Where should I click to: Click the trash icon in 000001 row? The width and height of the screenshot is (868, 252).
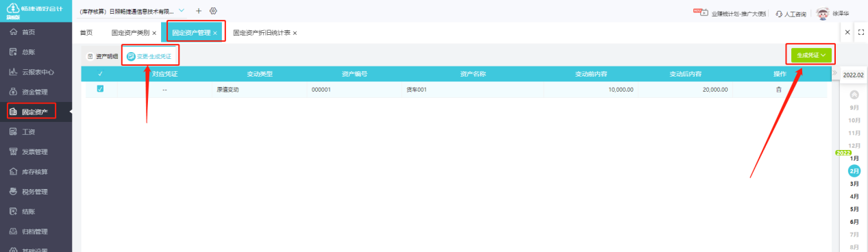[x=778, y=89]
